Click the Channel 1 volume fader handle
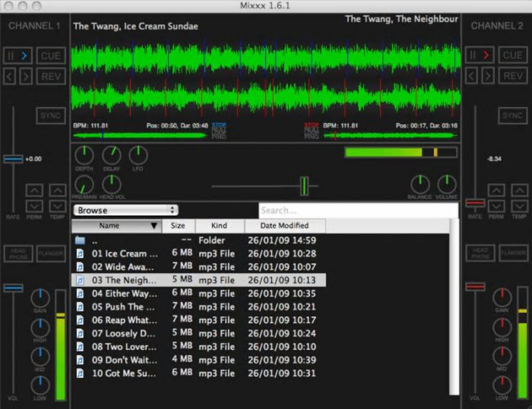The height and width of the screenshot is (409, 532). [13, 288]
